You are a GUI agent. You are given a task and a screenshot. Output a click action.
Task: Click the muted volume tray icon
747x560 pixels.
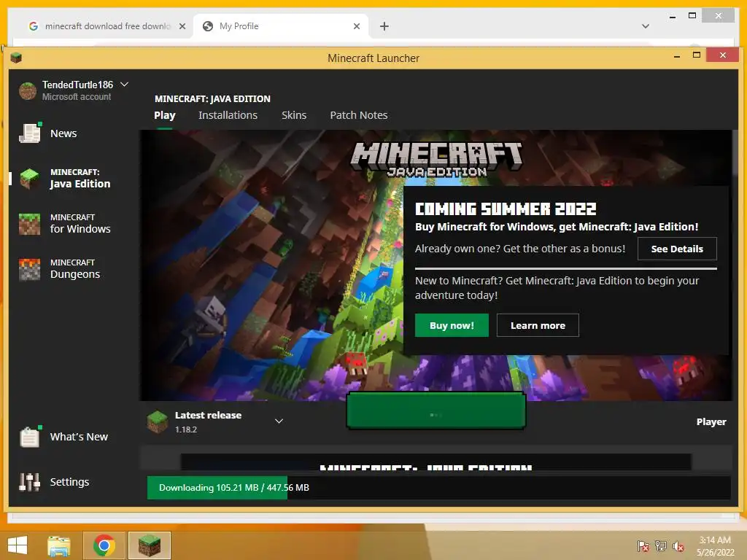[678, 545]
